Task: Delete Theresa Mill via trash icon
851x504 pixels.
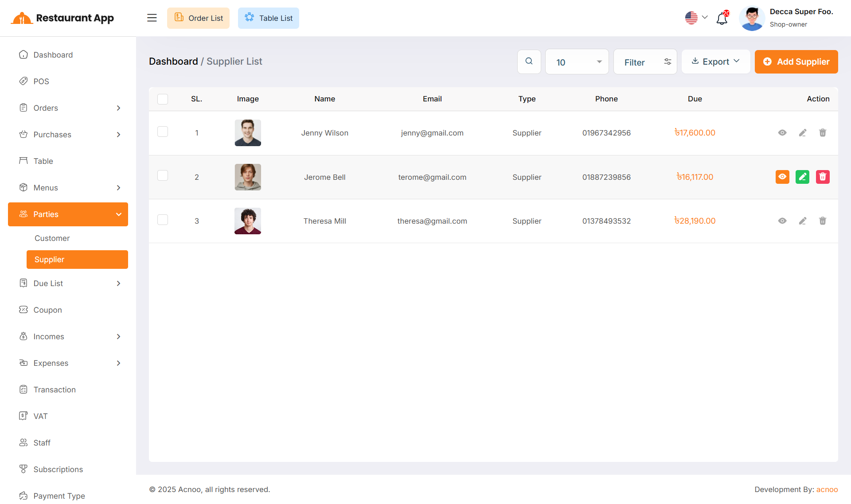Action: click(x=823, y=221)
